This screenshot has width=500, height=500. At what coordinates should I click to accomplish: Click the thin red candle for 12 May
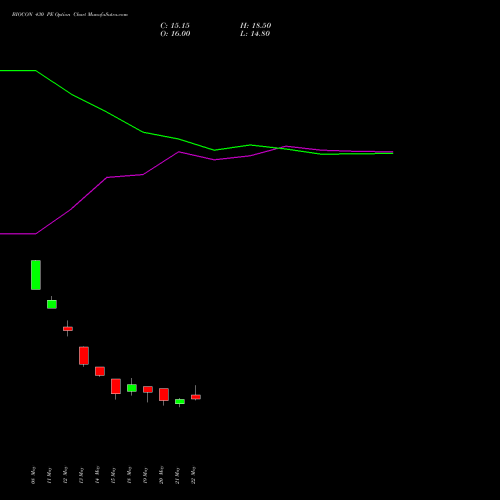click(x=68, y=329)
